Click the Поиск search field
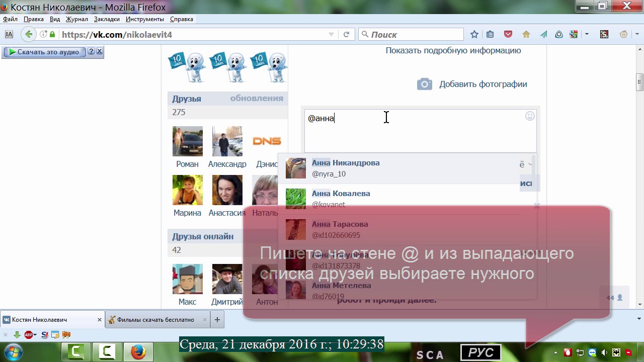This screenshot has width=644, height=362. 411,34
